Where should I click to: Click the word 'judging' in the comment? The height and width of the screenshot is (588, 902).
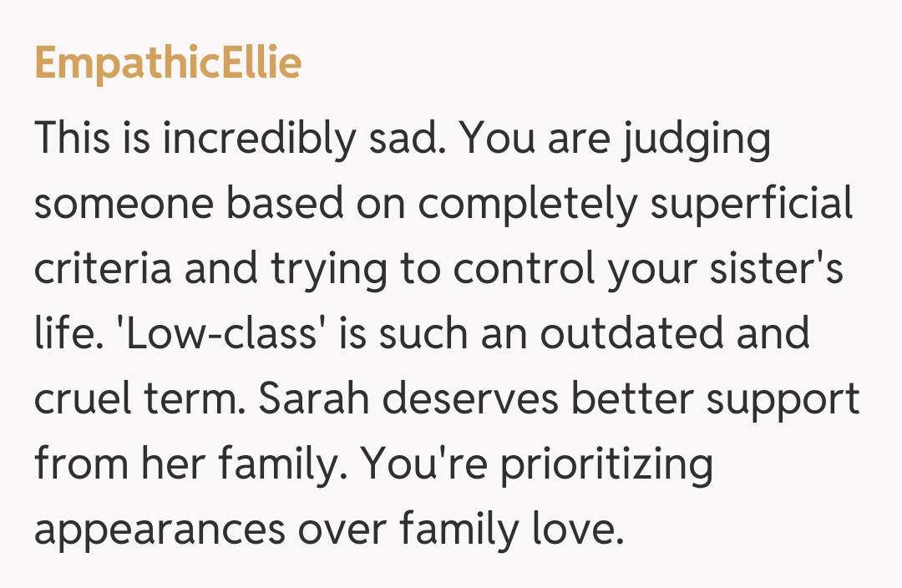pyautogui.click(x=696, y=139)
